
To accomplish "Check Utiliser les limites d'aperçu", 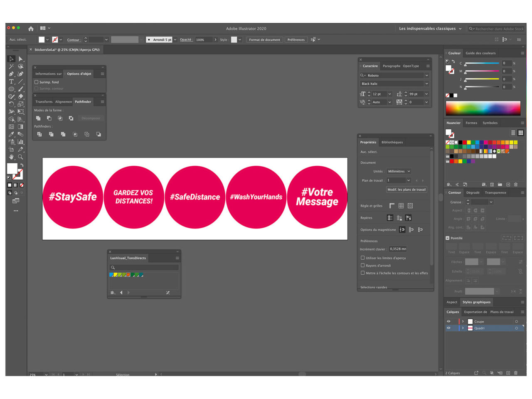I will 363,258.
